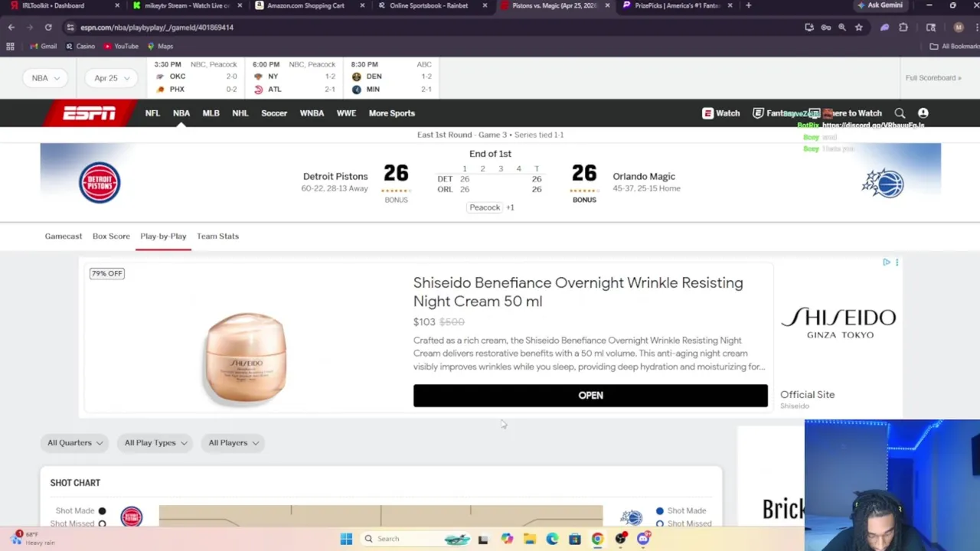The height and width of the screenshot is (551, 980).
Task: Click the Peacock broadcast badge
Action: (x=485, y=207)
